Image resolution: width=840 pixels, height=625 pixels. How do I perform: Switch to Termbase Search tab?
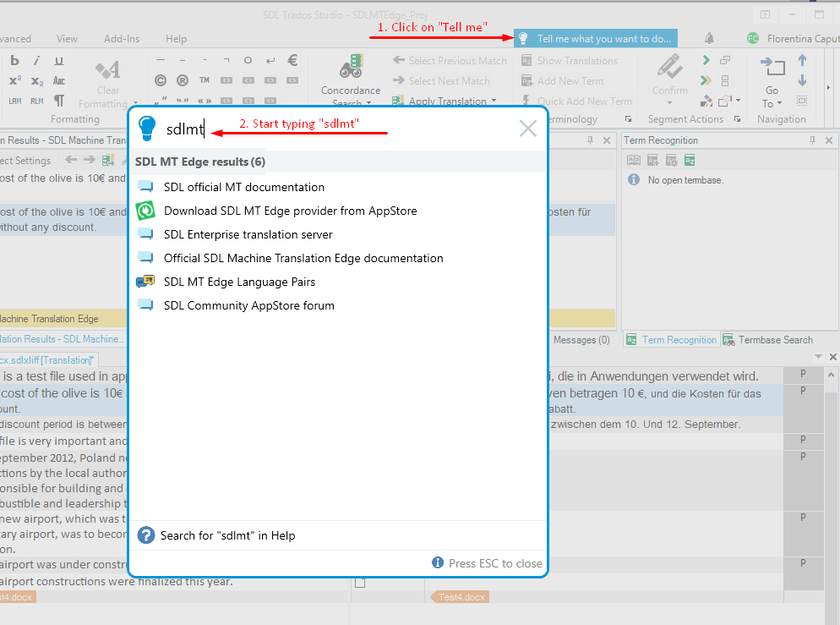[767, 339]
